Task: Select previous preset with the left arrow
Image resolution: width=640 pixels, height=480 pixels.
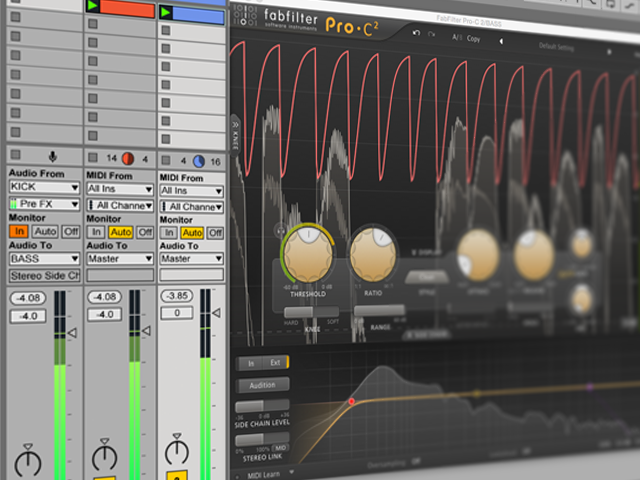Action: [501, 41]
